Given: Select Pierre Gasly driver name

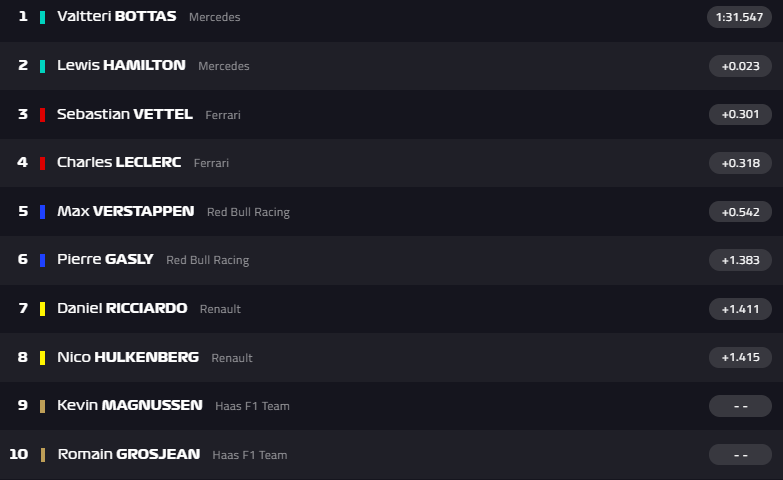Looking at the screenshot, I should pyautogui.click(x=105, y=259).
